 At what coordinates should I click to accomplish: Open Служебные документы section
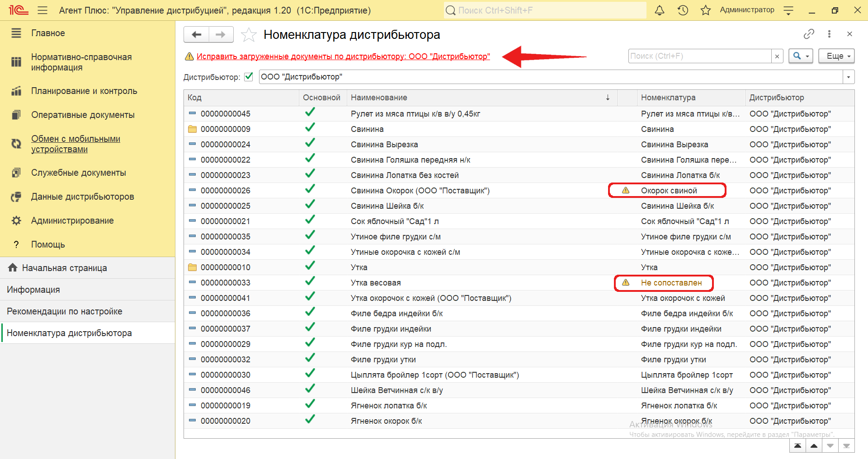point(79,173)
